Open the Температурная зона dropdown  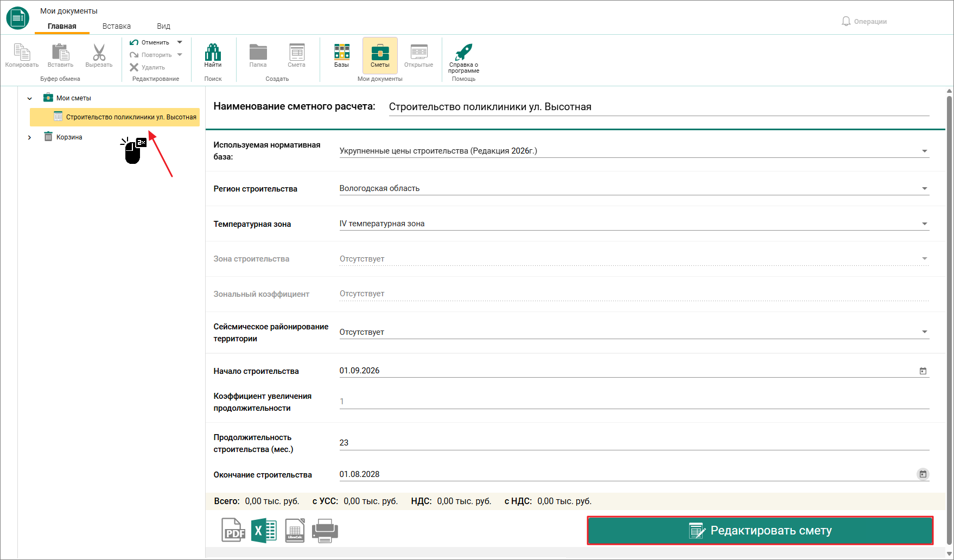(925, 224)
